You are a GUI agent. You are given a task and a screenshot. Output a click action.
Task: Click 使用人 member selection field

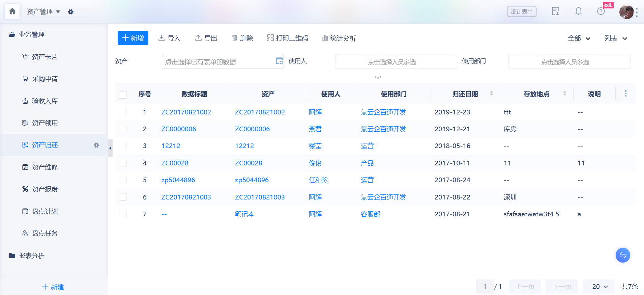click(396, 61)
